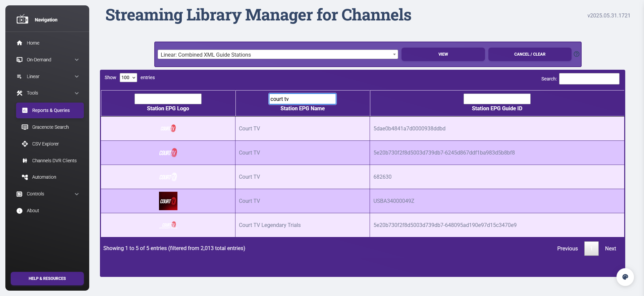Screen dimensions: 644x296
Task: Click the Automation icon in sidebar
Action: 25,177
